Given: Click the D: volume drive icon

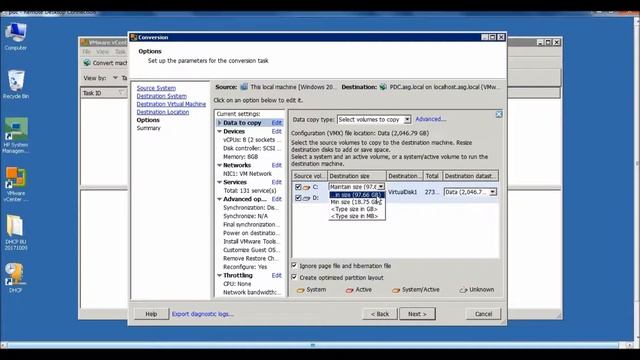Looking at the screenshot, I should (x=307, y=198).
